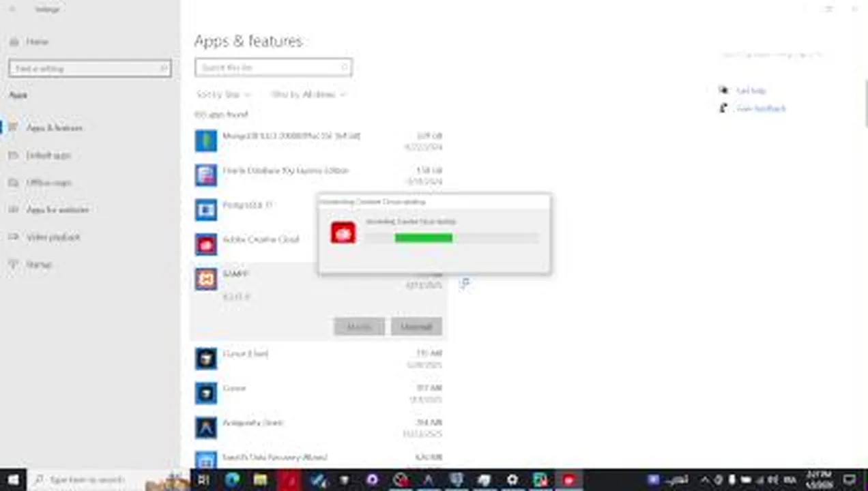The height and width of the screenshot is (491, 868).
Task: Open the Filter by All drives dropdown
Action: (308, 94)
